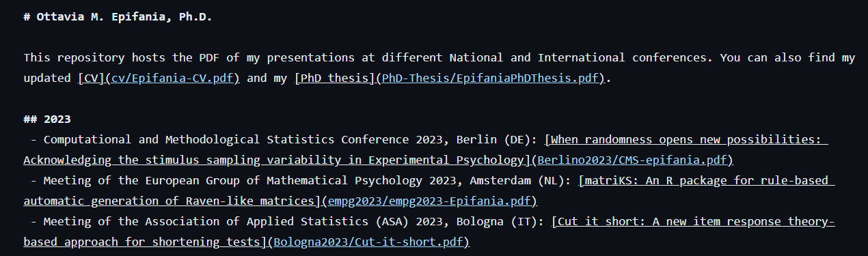The height and width of the screenshot is (256, 868).
Task: Open the "When randomness opens new possibilities" link
Action: pyautogui.click(x=686, y=139)
